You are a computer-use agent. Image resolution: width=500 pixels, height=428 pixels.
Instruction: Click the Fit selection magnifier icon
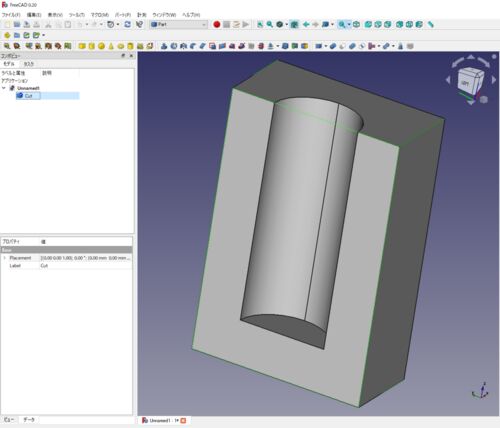(270, 25)
